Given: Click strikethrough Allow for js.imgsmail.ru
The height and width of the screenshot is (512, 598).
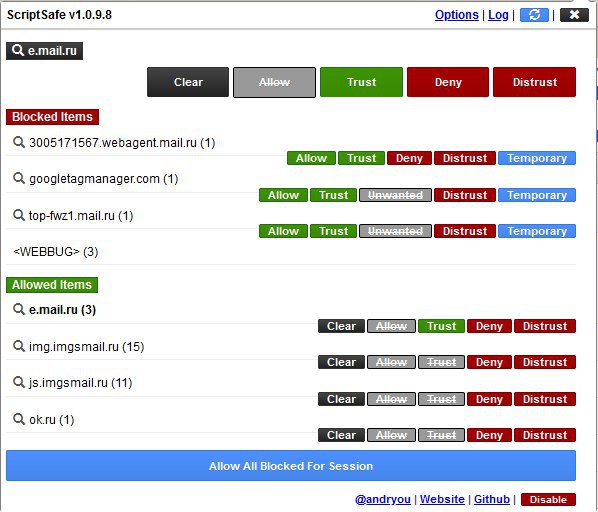Looking at the screenshot, I should [x=391, y=399].
